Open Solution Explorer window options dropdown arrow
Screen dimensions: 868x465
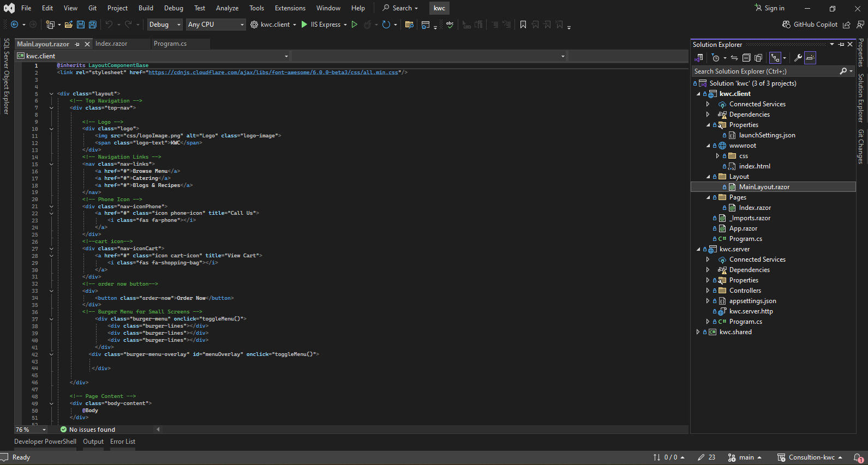[832, 44]
